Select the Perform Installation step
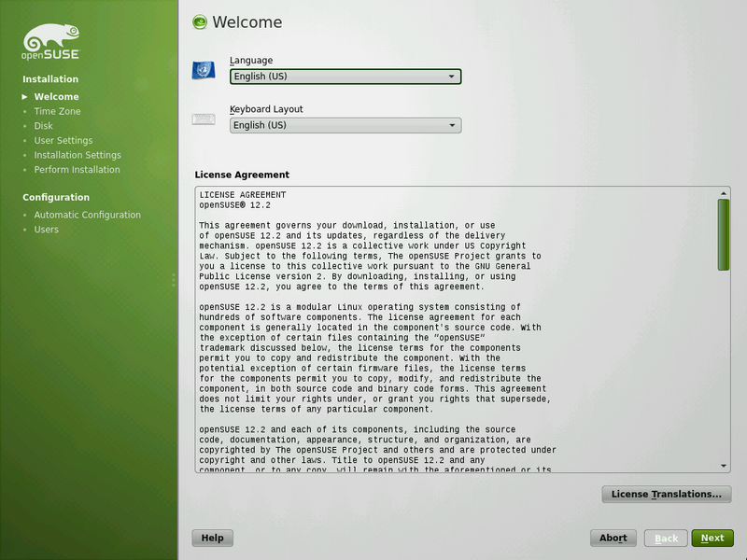Image resolution: width=747 pixels, height=560 pixels. [x=78, y=170]
